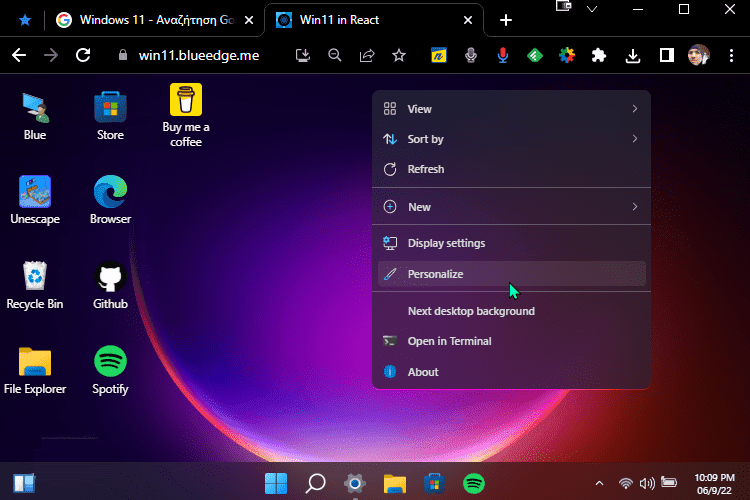Click the battery tray icon
This screenshot has height=500, width=750.
pos(669,482)
